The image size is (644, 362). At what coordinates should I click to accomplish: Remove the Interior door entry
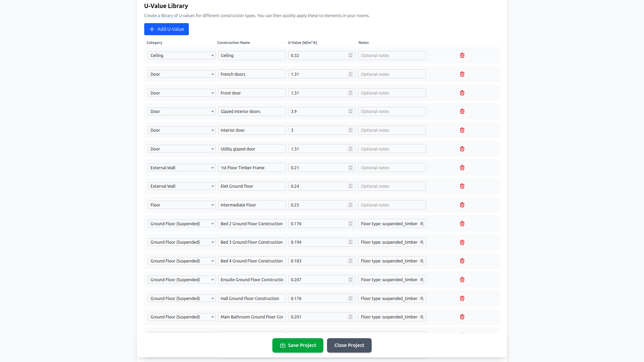(x=462, y=130)
